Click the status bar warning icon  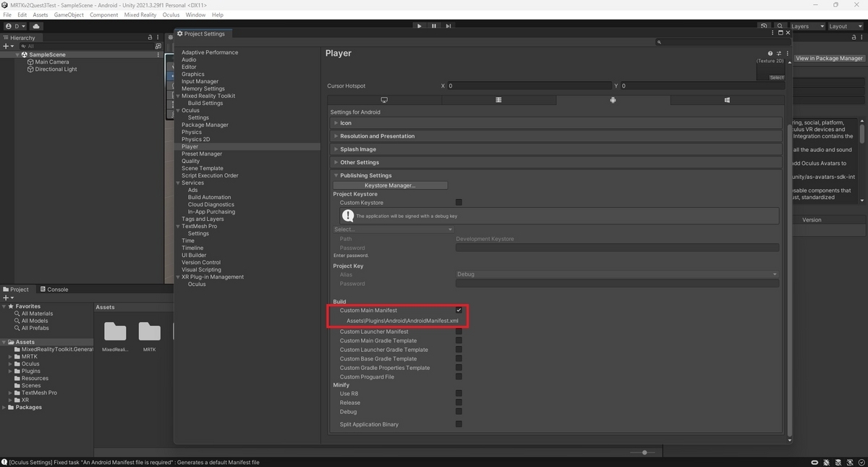tap(5, 462)
